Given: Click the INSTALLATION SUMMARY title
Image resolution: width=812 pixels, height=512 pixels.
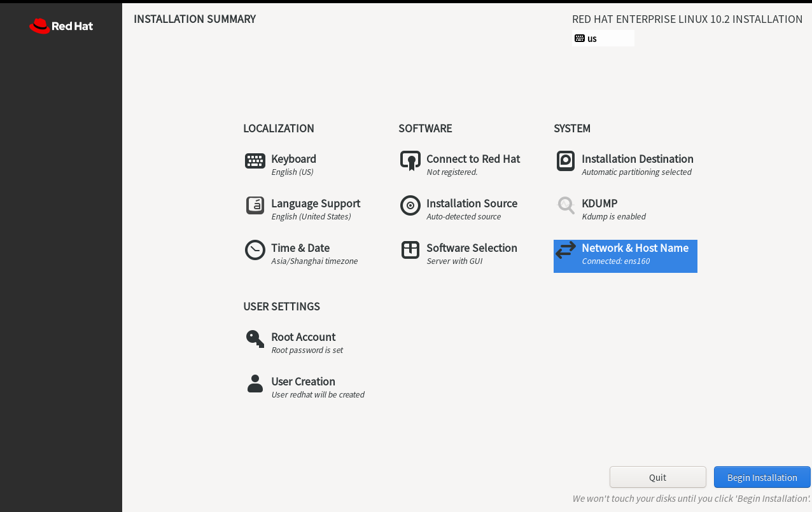Looking at the screenshot, I should pyautogui.click(x=195, y=19).
